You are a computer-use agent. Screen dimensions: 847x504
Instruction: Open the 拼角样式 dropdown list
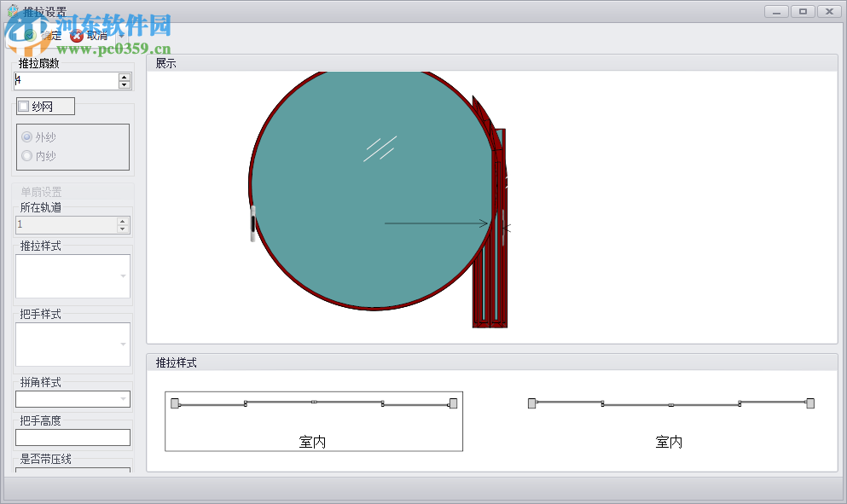pos(123,399)
